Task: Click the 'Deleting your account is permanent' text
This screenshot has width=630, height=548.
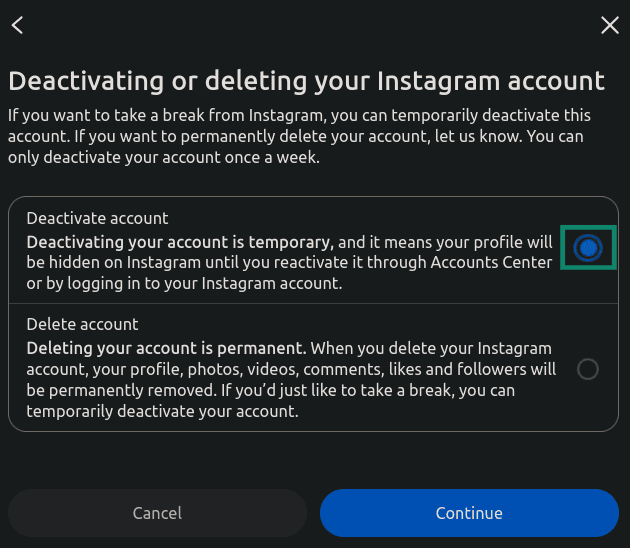Action: click(x=165, y=348)
